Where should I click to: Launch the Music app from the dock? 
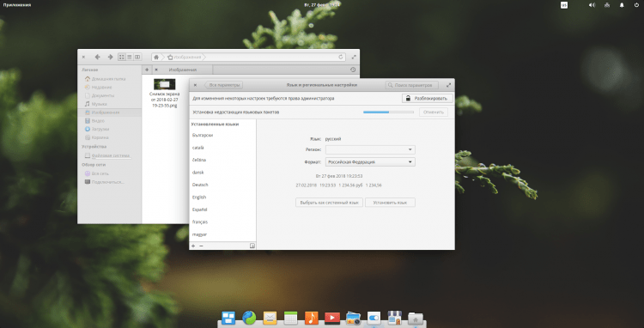(x=312, y=318)
